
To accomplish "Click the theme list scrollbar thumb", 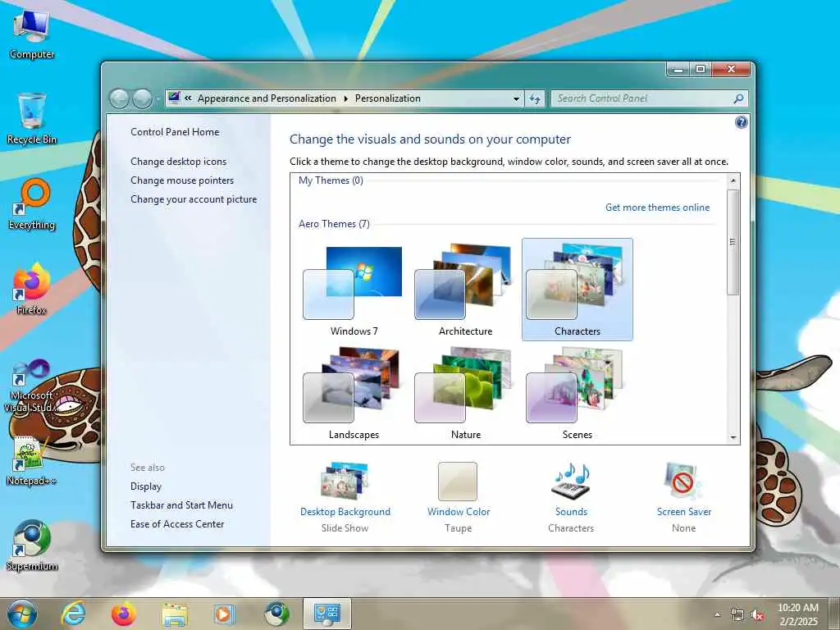I will tap(733, 242).
